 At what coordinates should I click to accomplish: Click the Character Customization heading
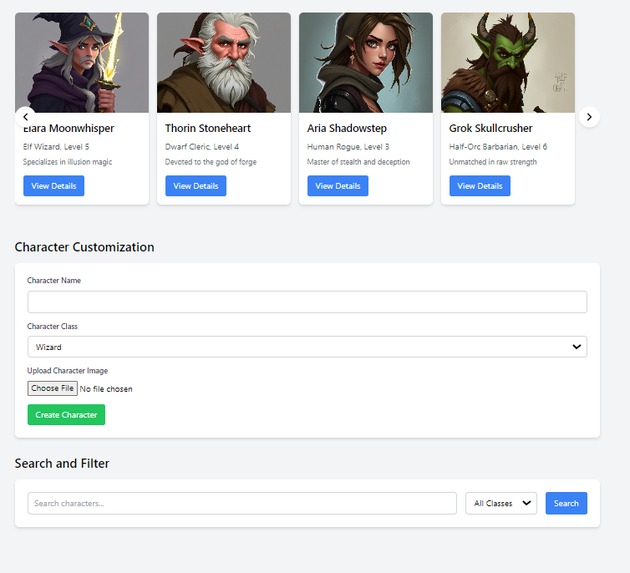(84, 247)
